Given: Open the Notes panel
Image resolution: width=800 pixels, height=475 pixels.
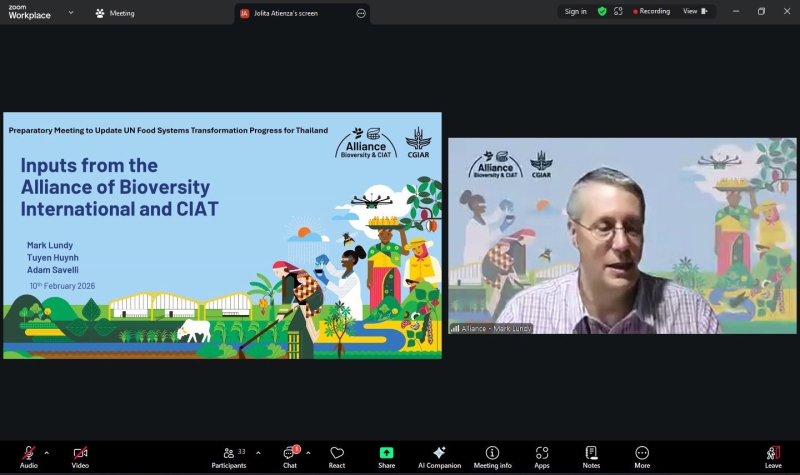Looking at the screenshot, I should point(591,454).
